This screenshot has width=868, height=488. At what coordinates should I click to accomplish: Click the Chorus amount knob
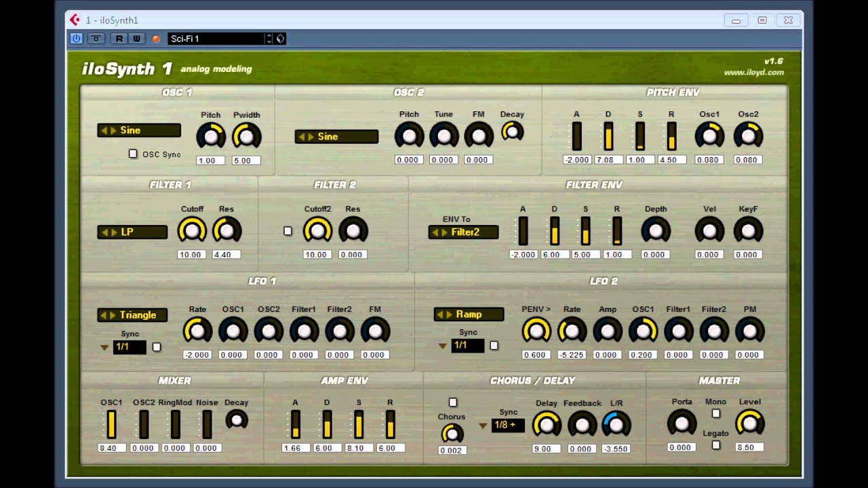pyautogui.click(x=452, y=434)
